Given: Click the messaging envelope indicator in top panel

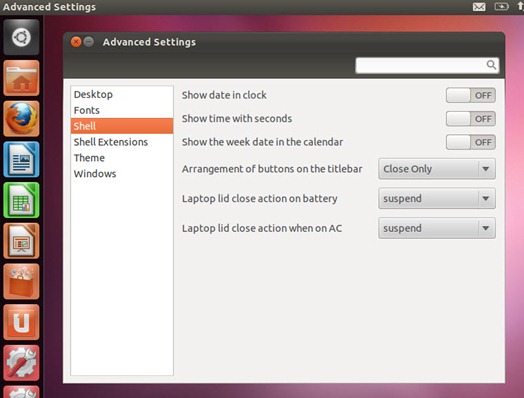Looking at the screenshot, I should point(479,7).
